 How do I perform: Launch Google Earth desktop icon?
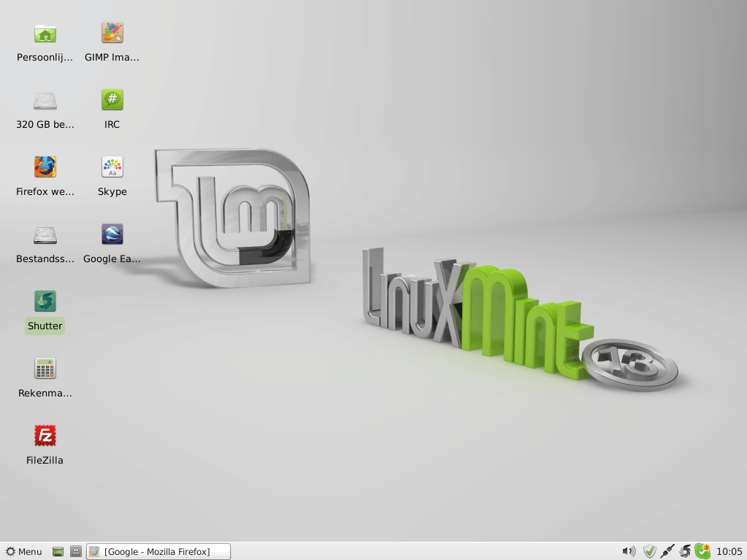112,234
